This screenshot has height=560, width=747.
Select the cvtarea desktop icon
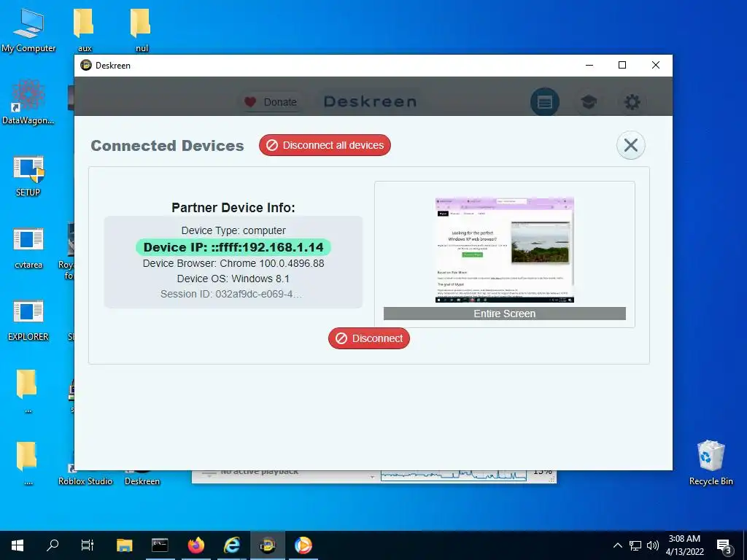[28, 248]
